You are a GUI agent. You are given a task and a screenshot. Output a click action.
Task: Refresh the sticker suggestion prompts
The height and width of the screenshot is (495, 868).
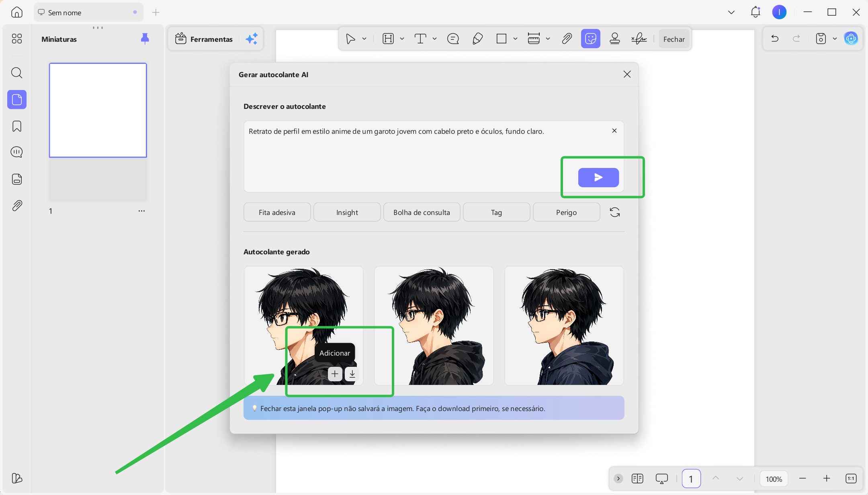(615, 212)
